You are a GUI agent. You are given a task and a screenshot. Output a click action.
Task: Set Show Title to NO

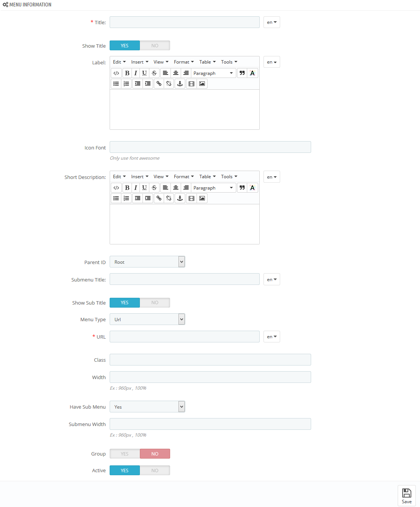coord(155,45)
